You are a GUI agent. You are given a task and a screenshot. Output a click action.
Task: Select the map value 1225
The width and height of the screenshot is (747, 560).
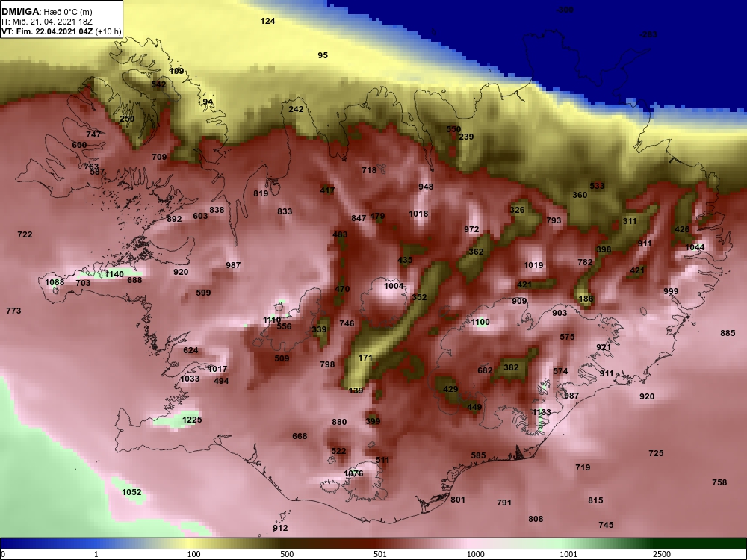[192, 420]
